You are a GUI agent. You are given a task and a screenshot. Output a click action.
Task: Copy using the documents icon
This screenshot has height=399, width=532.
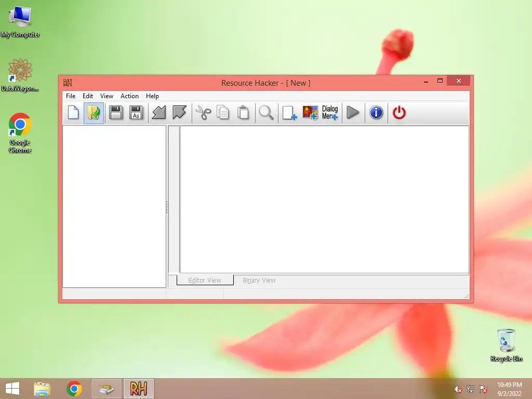click(x=223, y=113)
